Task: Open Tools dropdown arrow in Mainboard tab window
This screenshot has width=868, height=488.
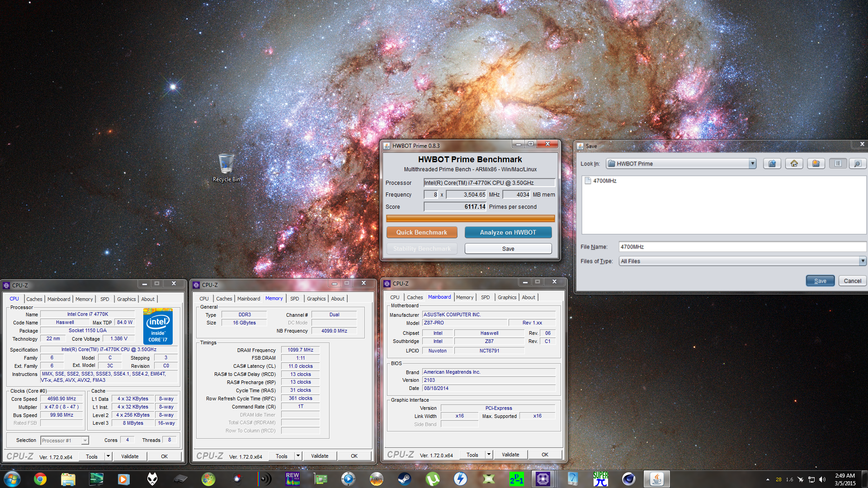Action: coord(489,455)
